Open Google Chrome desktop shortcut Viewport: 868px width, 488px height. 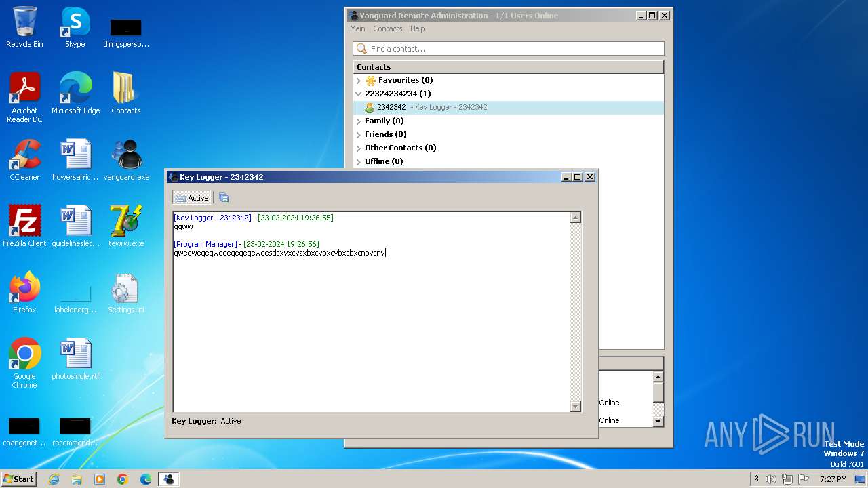[24, 363]
